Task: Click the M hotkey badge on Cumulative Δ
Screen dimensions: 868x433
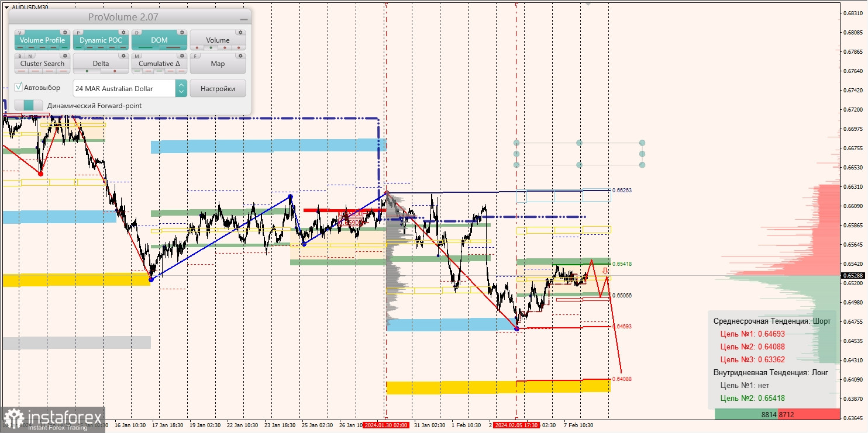Action: point(137,56)
